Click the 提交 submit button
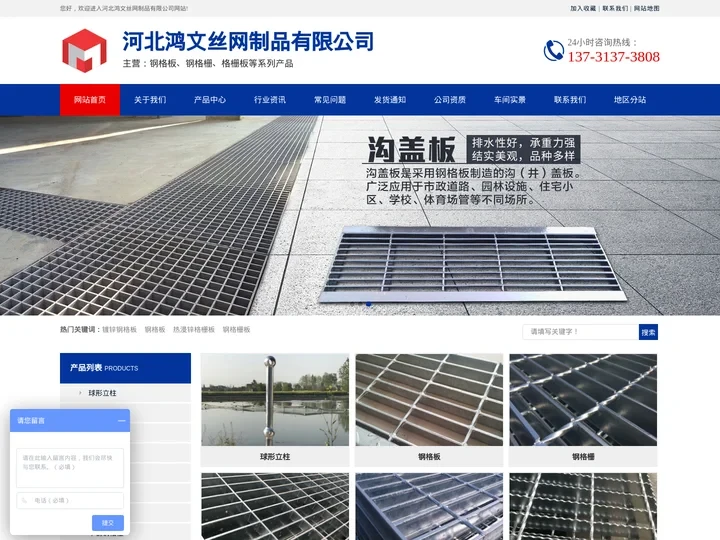720x540 pixels. click(108, 523)
